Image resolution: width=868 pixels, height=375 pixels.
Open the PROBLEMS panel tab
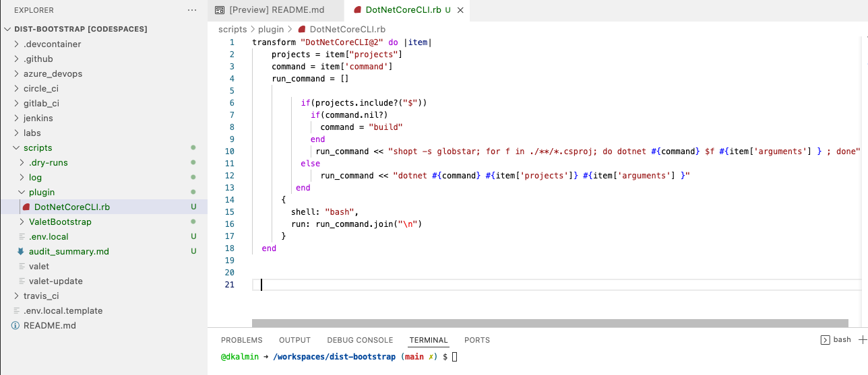pos(242,340)
